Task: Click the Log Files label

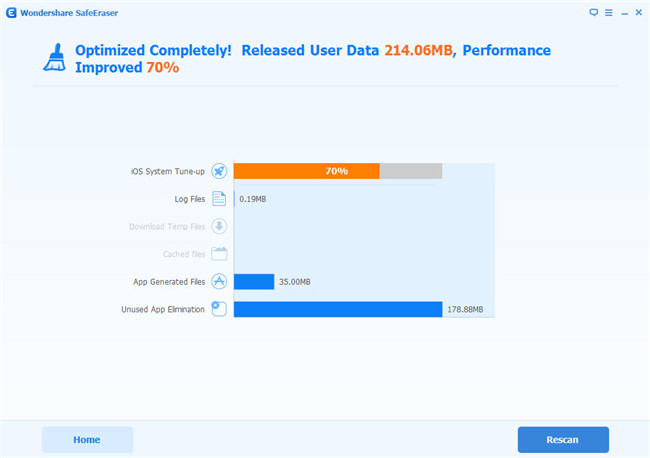Action: [189, 199]
